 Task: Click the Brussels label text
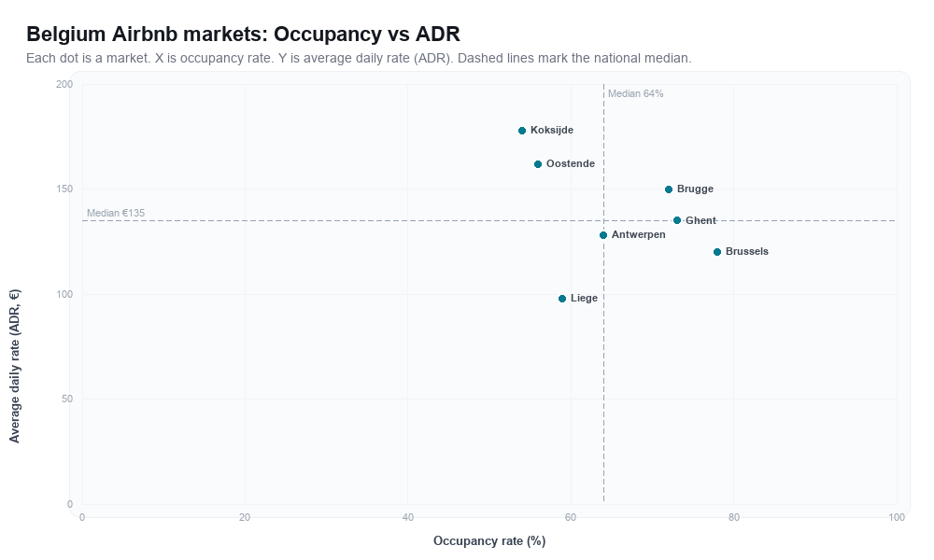pyautogui.click(x=747, y=251)
